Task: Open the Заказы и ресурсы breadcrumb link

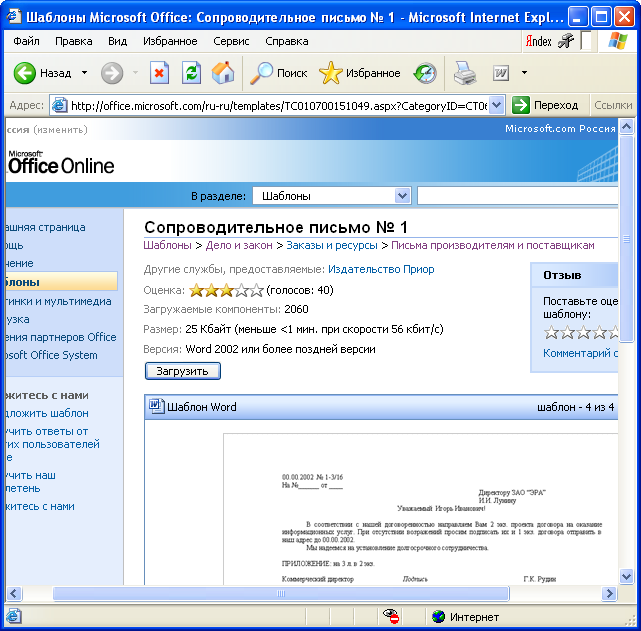Action: click(x=332, y=245)
